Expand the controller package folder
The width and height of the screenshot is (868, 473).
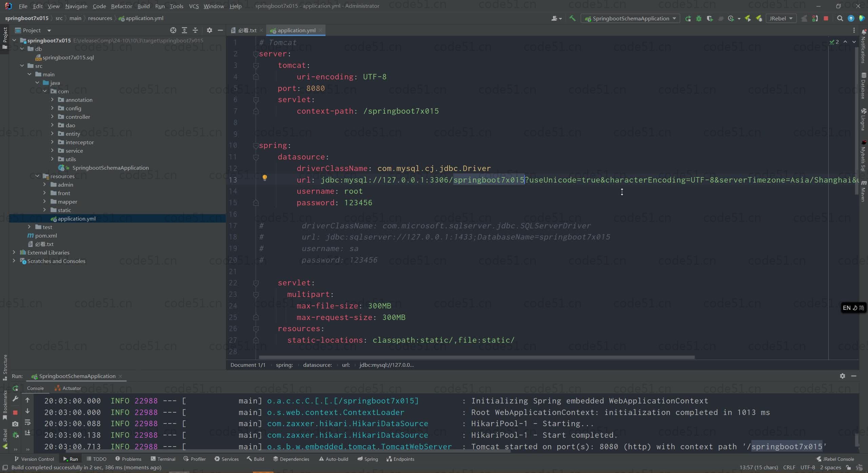(x=52, y=117)
